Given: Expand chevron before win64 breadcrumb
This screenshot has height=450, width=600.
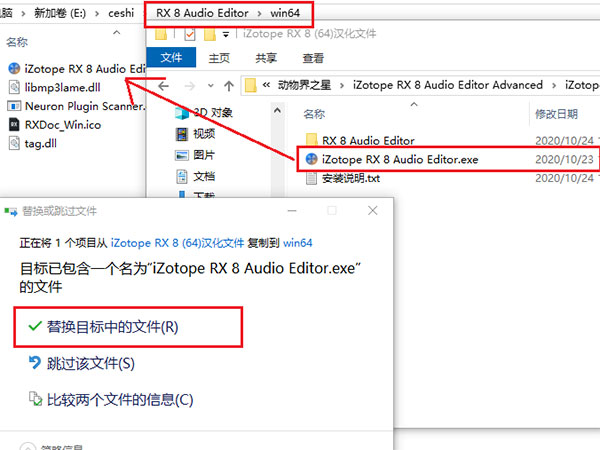Looking at the screenshot, I should 259,14.
